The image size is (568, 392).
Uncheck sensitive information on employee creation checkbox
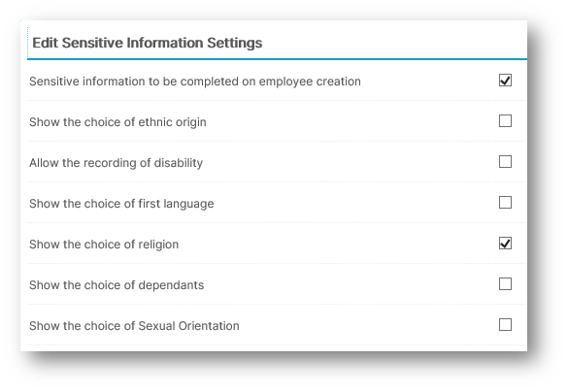(505, 81)
